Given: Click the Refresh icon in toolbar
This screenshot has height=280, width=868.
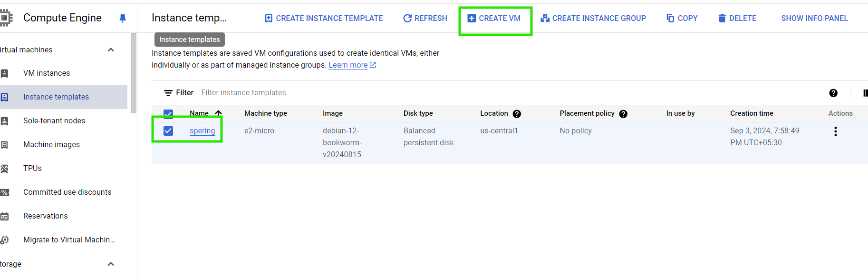Looking at the screenshot, I should (407, 18).
